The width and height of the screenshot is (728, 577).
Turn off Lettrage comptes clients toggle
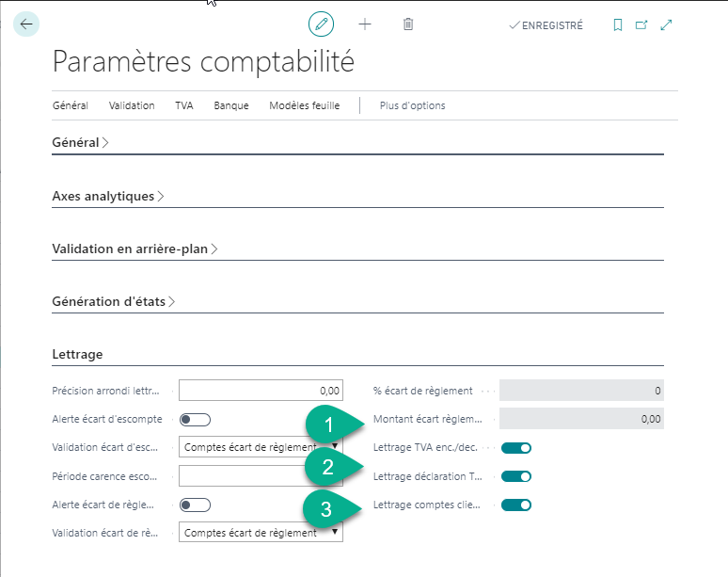pos(516,505)
